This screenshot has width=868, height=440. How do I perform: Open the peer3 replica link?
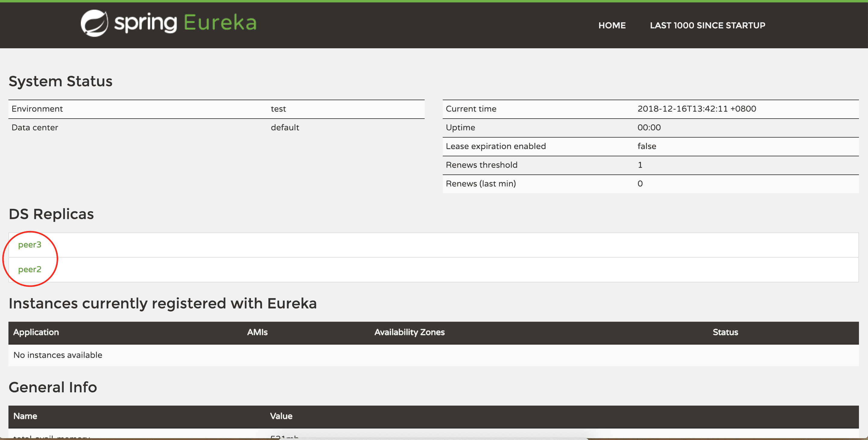click(x=30, y=245)
